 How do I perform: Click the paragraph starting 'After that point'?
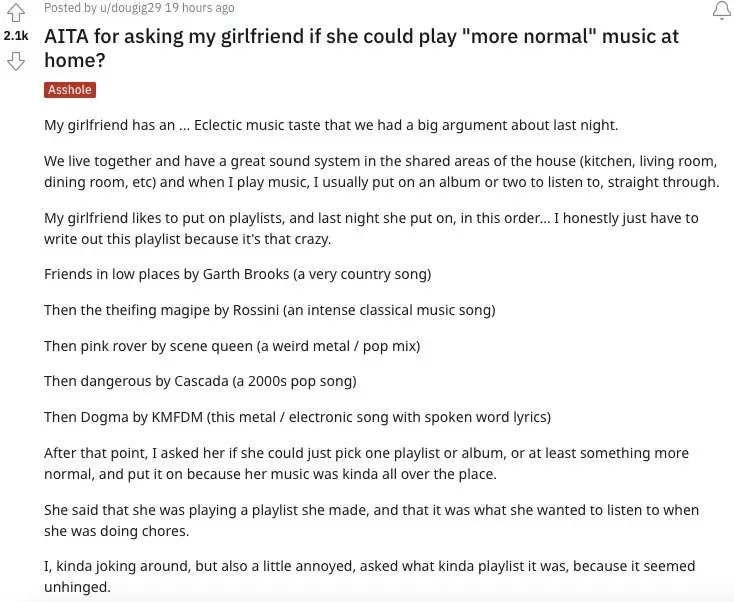367,463
